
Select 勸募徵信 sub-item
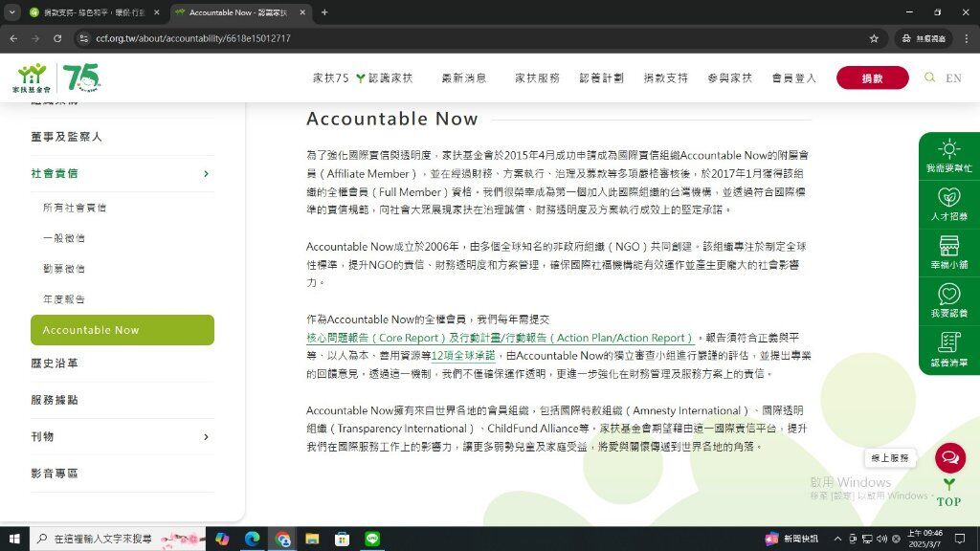tap(64, 269)
